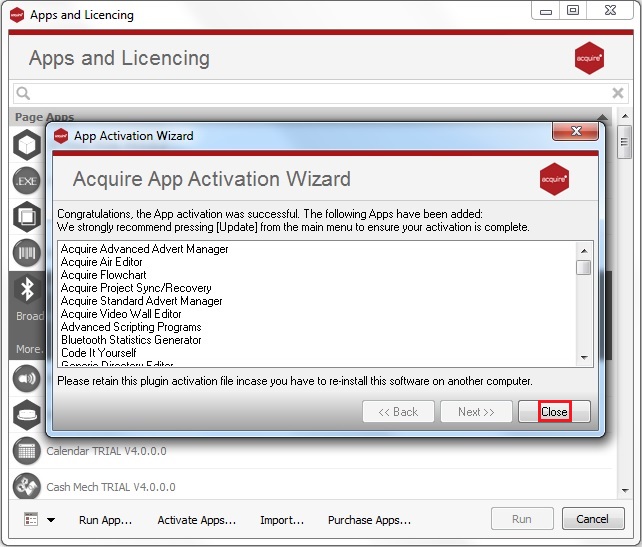
Task: Click main window scroll up arrow
Action: point(625,116)
